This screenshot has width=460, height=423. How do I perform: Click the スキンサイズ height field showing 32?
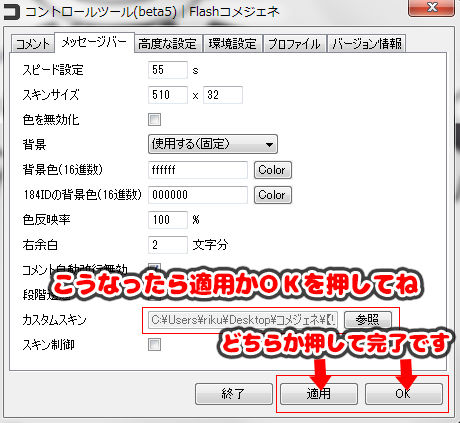click(223, 95)
